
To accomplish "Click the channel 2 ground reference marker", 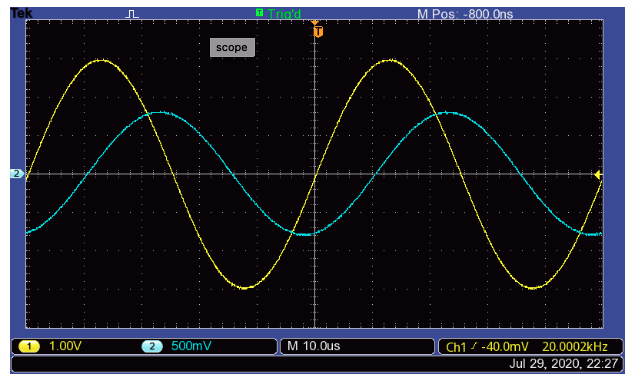I will tap(17, 174).
